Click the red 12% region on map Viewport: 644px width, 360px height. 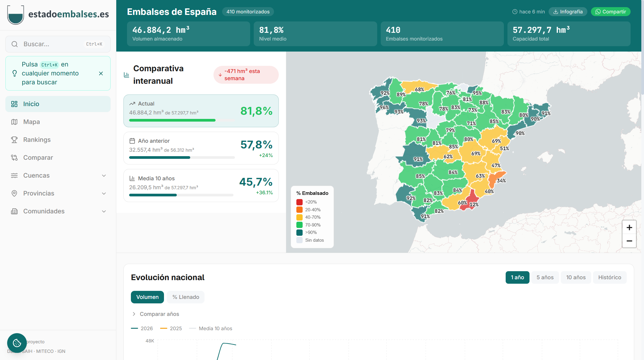[x=472, y=198]
